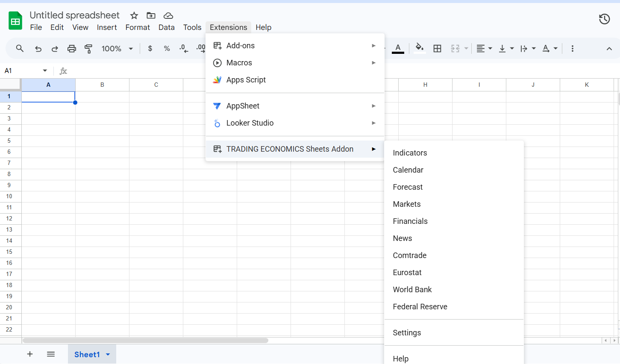
Task: Open the borders tool
Action: tap(437, 49)
